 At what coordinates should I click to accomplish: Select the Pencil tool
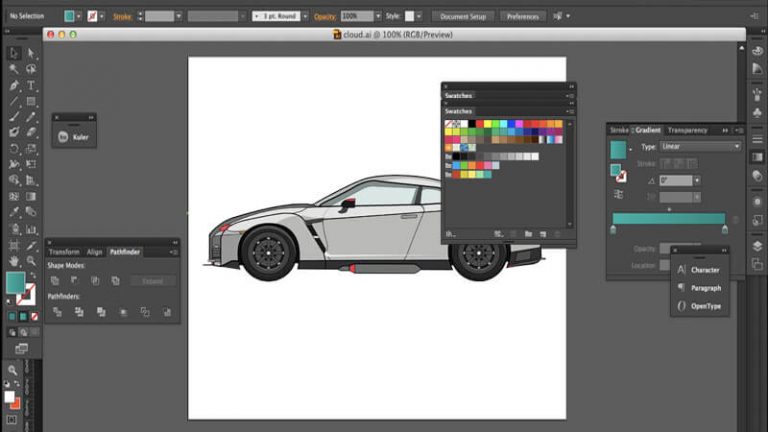point(31,117)
